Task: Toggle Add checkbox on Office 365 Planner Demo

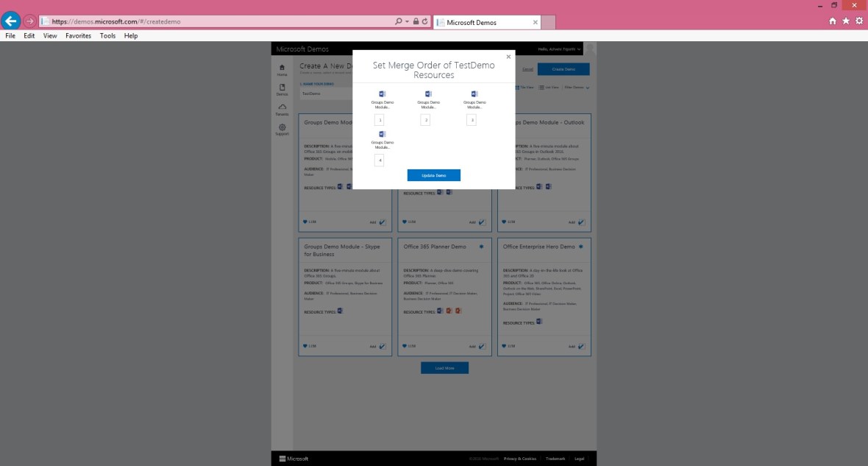Action: pos(482,346)
